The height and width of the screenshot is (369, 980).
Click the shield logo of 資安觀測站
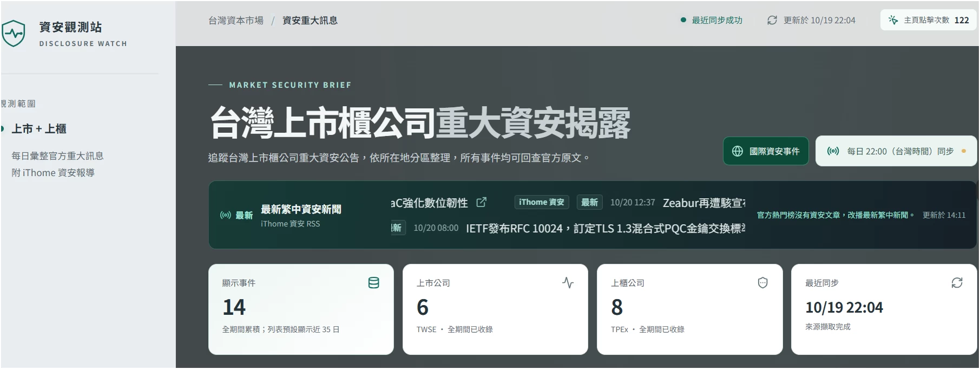13,33
